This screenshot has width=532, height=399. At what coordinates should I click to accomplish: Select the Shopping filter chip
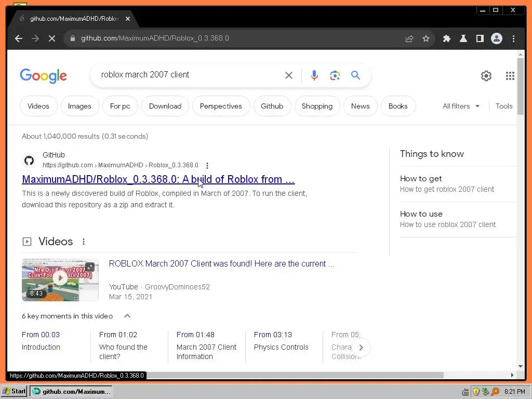317,106
